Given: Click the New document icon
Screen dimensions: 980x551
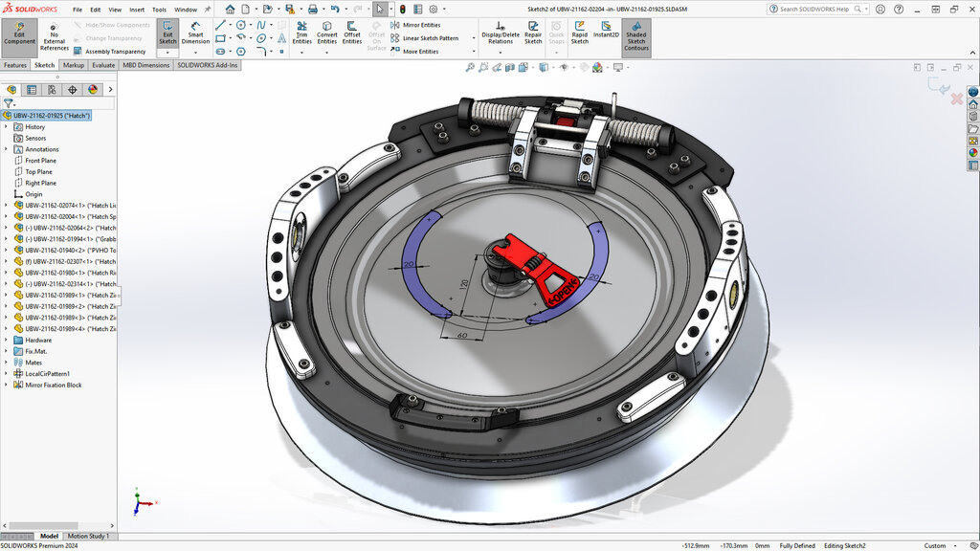Looking at the screenshot, I should coord(246,10).
